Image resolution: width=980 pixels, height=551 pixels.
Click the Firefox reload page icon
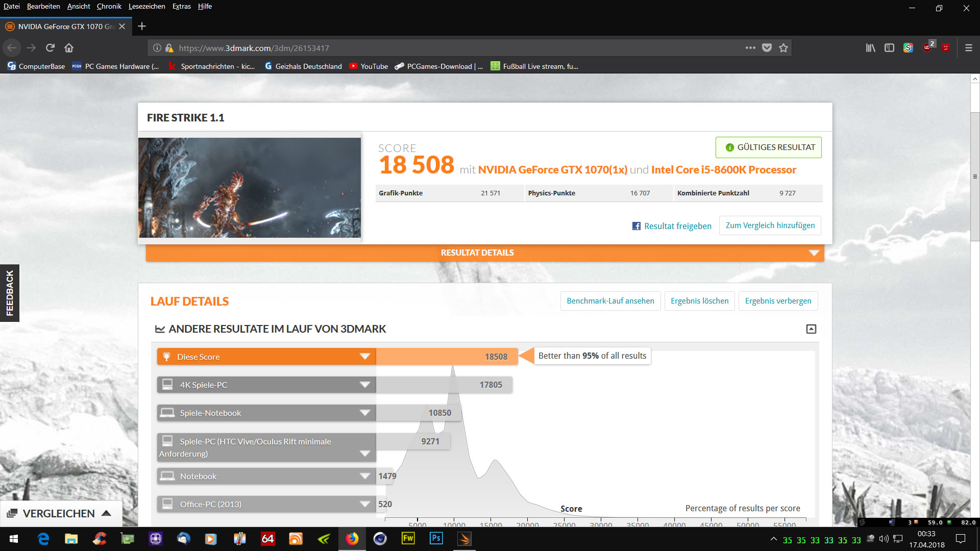[50, 48]
